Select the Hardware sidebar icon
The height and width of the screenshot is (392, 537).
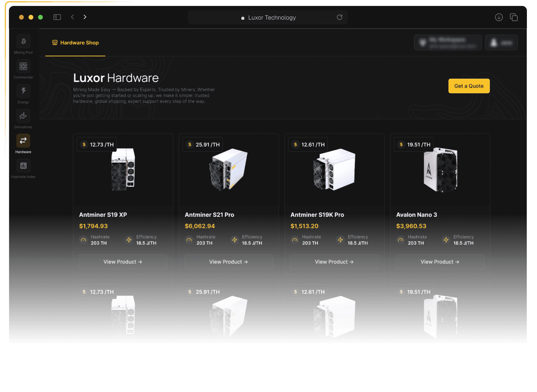(x=23, y=140)
